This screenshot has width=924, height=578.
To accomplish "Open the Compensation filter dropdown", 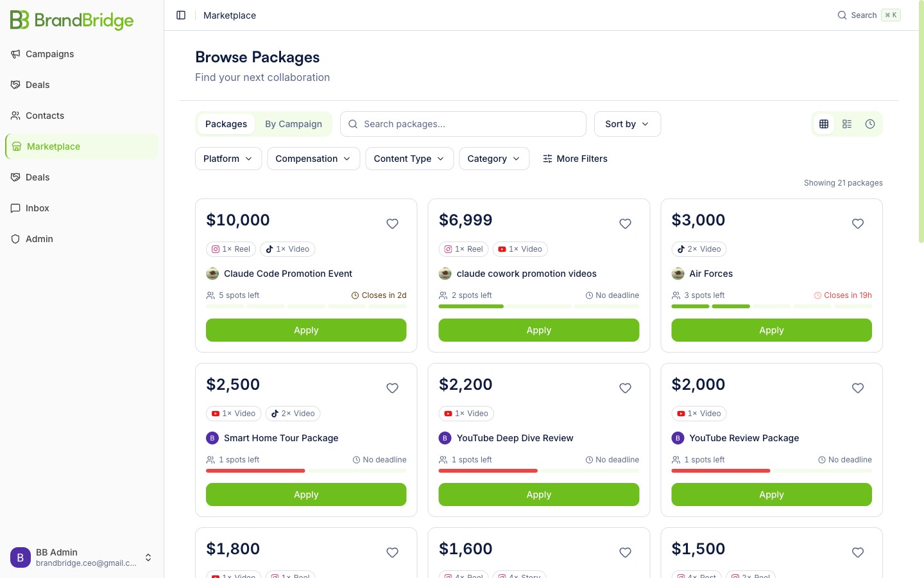I will point(313,159).
